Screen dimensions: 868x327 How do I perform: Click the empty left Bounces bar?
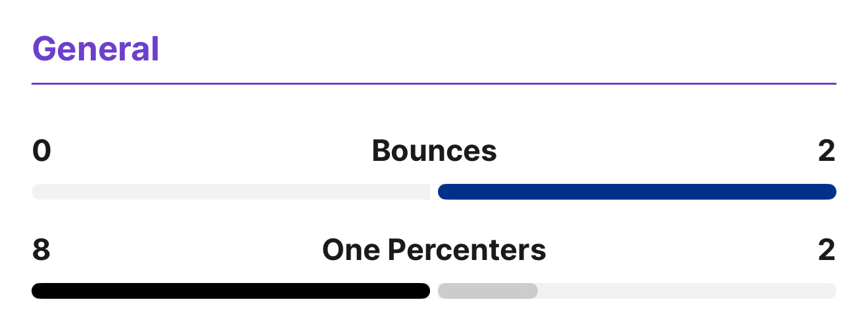coord(230,192)
